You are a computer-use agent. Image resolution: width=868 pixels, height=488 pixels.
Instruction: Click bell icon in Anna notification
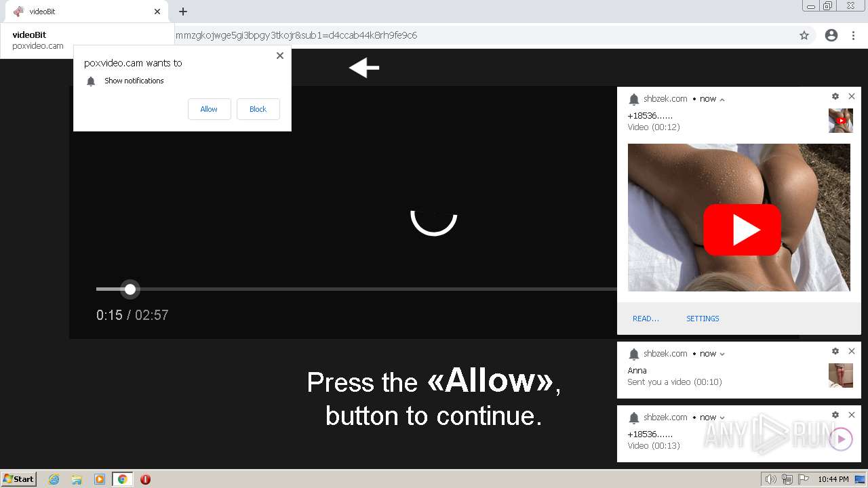tap(634, 354)
